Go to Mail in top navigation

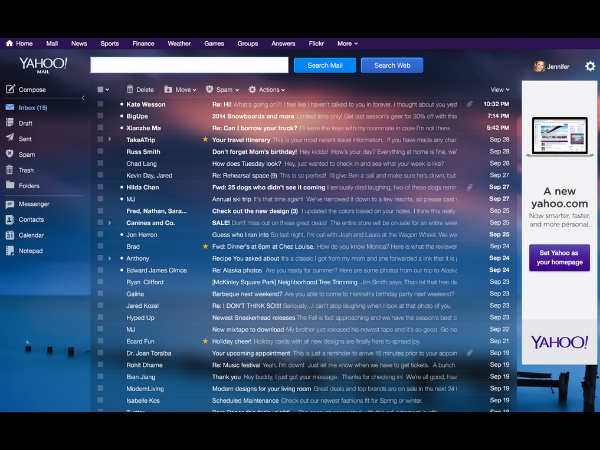pyautogui.click(x=52, y=44)
